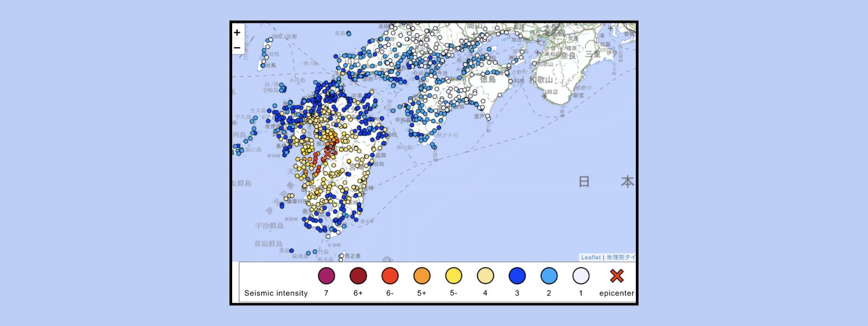Select the intensity 5- yellow legend swatch
868x326 pixels.
tap(454, 276)
